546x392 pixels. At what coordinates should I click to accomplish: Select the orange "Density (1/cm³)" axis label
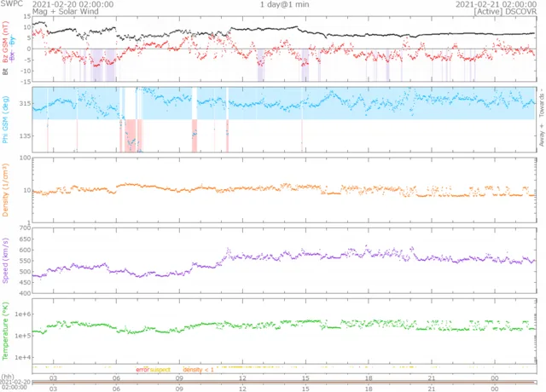tap(5, 188)
